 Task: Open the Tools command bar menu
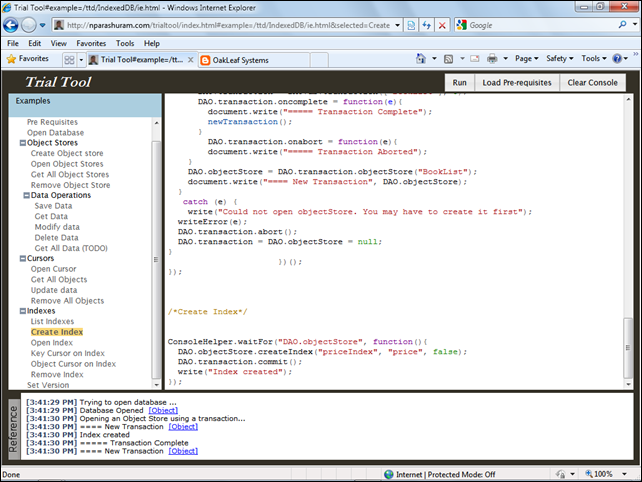click(594, 59)
